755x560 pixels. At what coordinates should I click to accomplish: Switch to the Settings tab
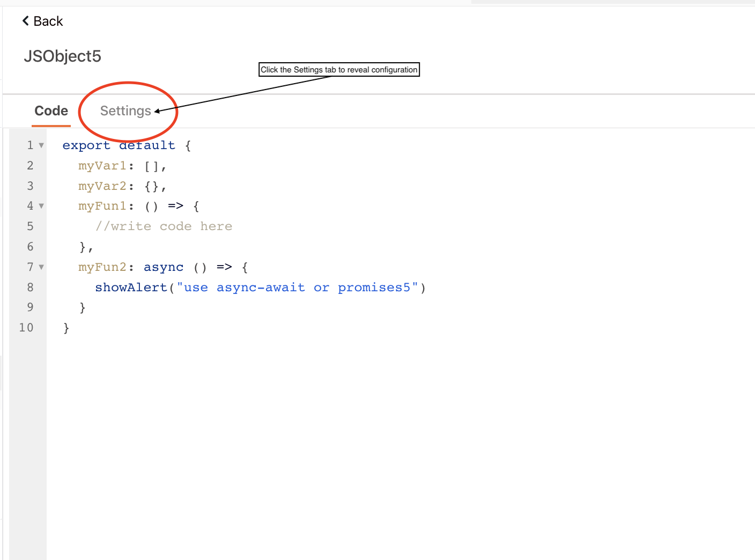(x=126, y=110)
